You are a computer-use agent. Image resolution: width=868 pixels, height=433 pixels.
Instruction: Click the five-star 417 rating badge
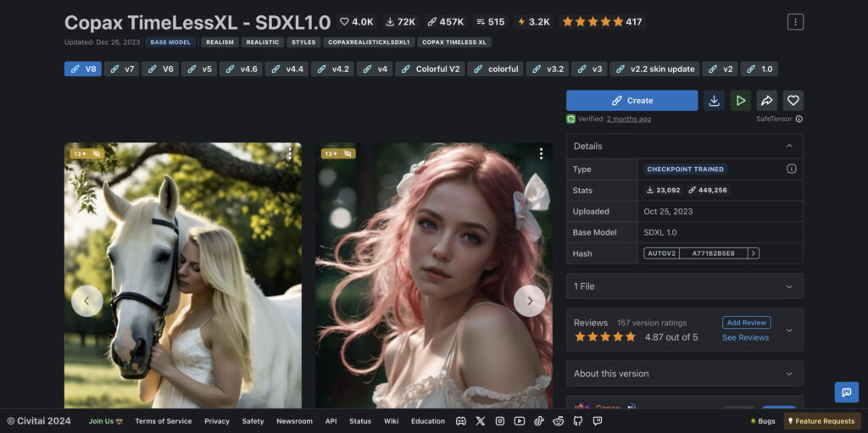(603, 22)
